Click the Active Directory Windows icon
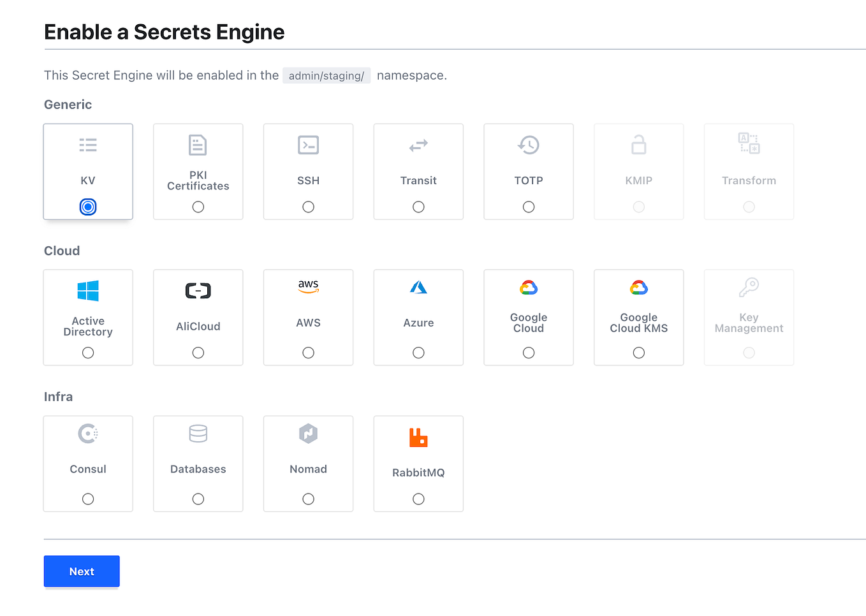 click(x=88, y=291)
